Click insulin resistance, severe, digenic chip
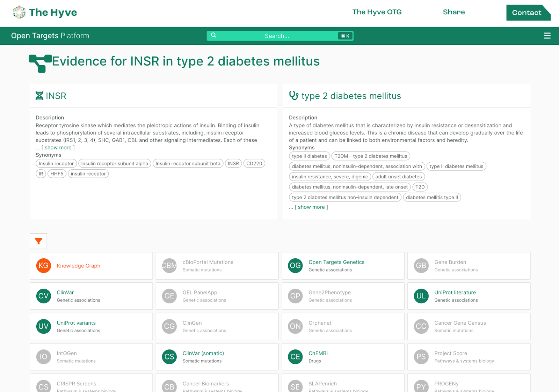This screenshot has height=392, width=559. (x=330, y=177)
